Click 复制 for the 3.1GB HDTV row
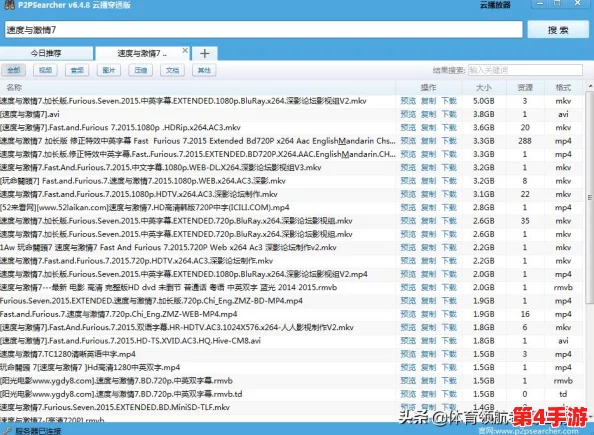Image resolution: width=594 pixels, height=435 pixels. point(428,194)
